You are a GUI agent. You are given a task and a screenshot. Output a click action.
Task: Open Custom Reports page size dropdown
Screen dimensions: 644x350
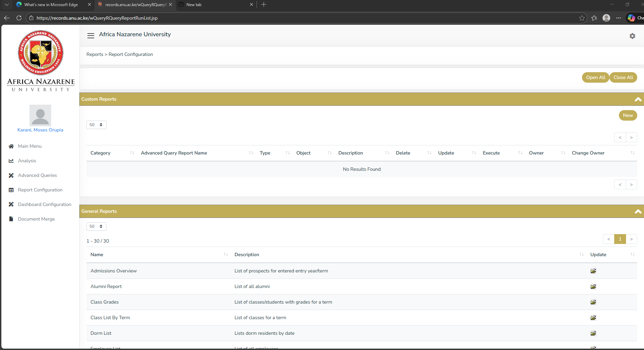click(96, 125)
